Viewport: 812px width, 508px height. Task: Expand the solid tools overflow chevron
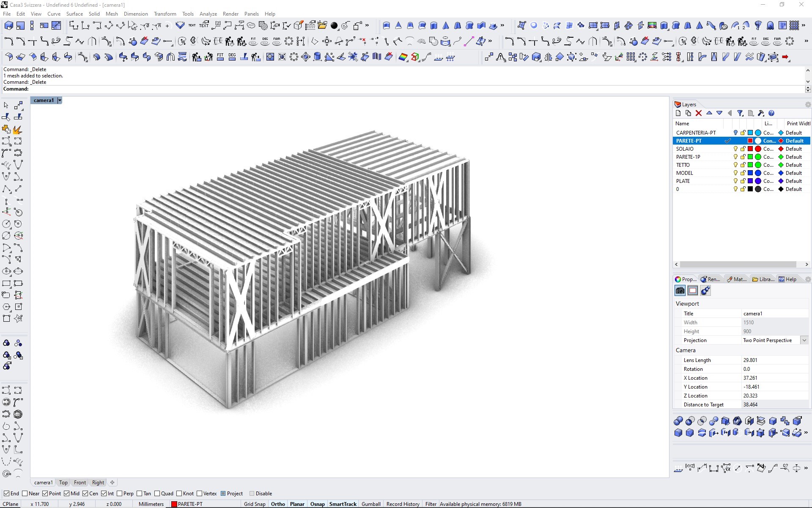[x=806, y=433]
